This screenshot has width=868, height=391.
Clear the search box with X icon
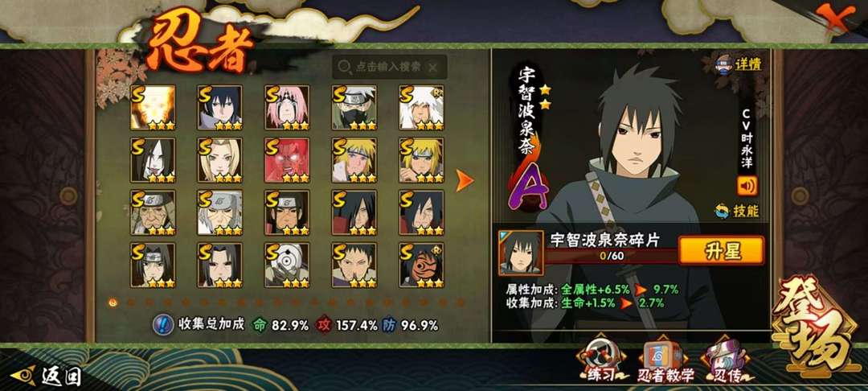point(433,68)
